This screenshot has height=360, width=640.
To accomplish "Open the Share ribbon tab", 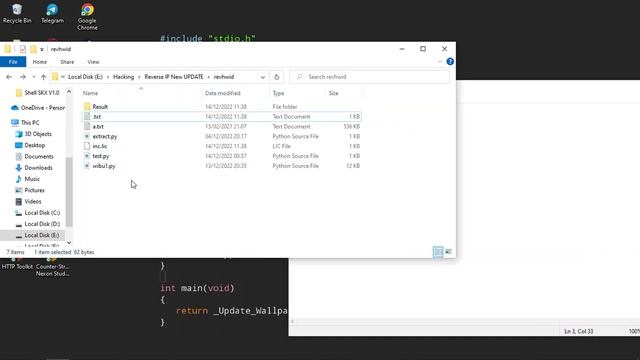I will (x=67, y=62).
